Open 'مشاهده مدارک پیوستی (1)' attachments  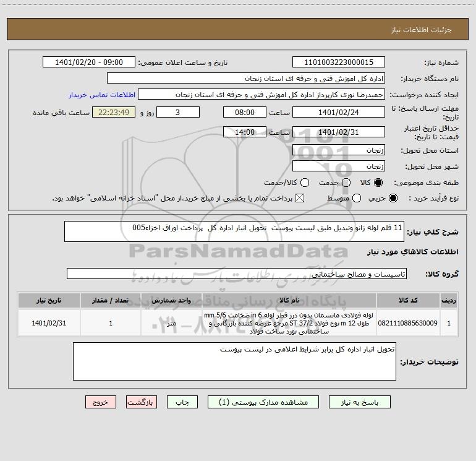coord(263,402)
